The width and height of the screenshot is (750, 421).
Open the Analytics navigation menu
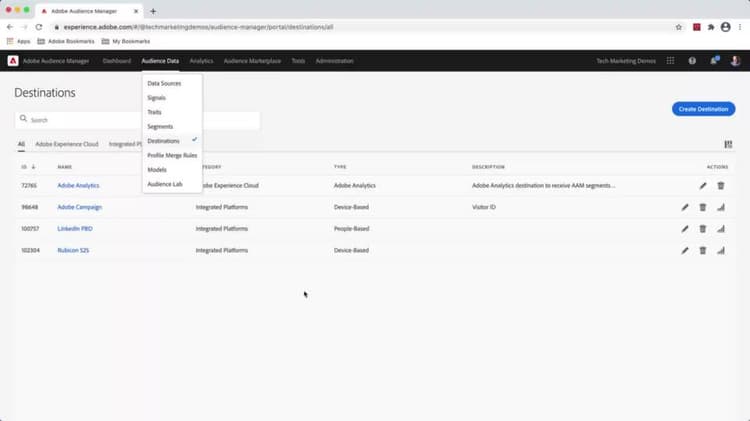201,61
